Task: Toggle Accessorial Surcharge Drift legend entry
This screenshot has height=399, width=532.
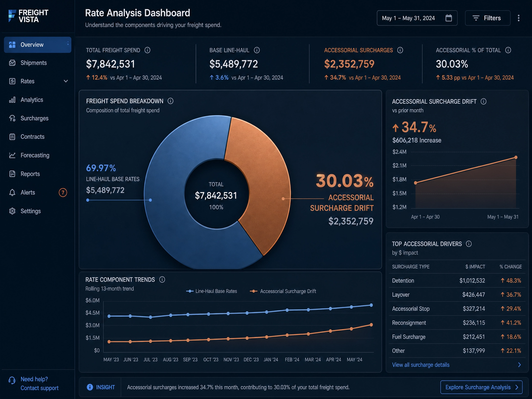Action: pos(283,291)
